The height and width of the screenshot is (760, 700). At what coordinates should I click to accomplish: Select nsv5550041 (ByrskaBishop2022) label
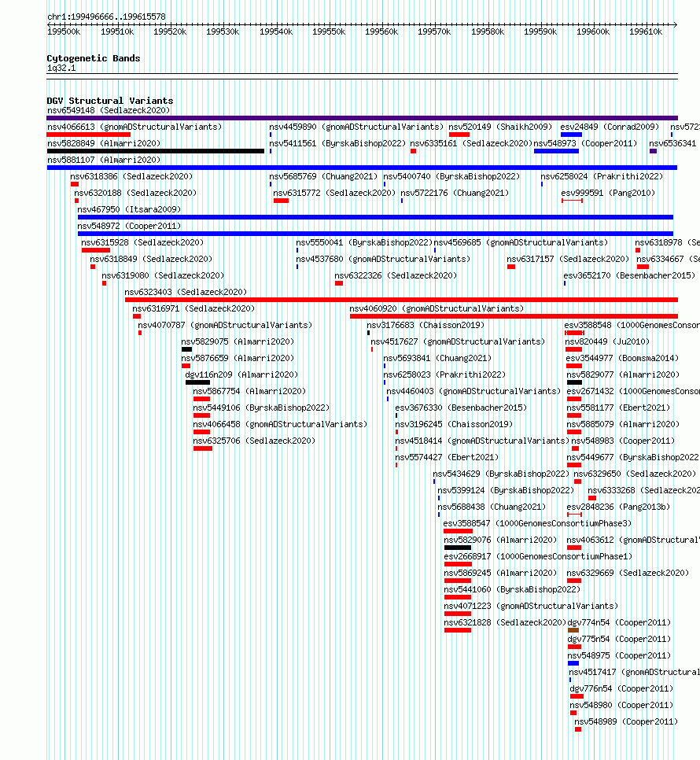click(x=364, y=242)
